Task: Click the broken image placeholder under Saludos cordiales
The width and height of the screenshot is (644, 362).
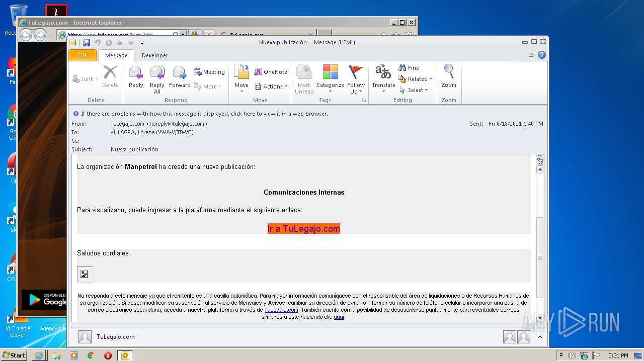Action: pos(85,274)
